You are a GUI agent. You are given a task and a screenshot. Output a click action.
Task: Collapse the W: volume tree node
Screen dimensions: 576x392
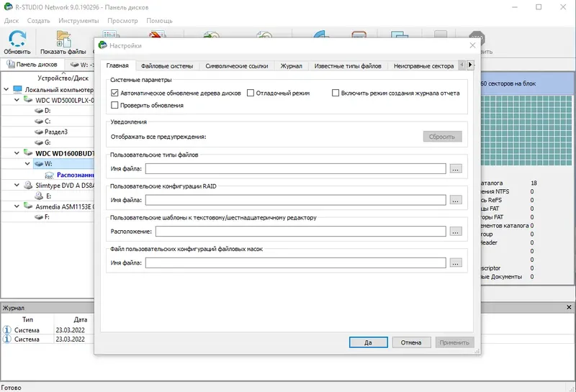27,164
